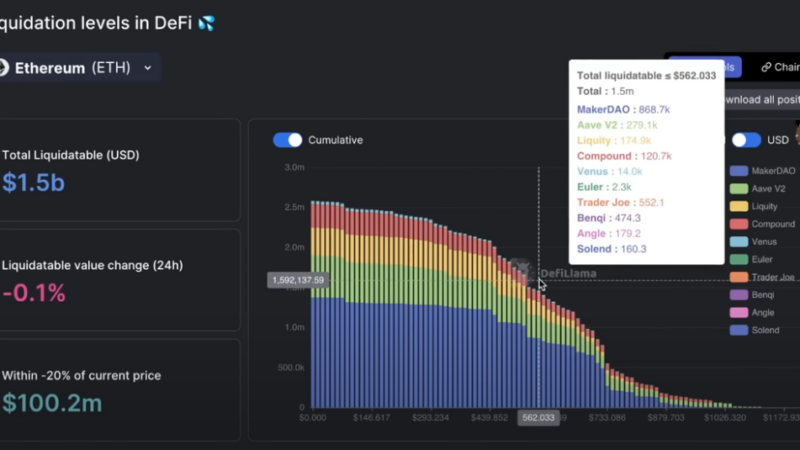The width and height of the screenshot is (800, 450).
Task: Click the water drops emoji in title
Action: pyautogui.click(x=207, y=23)
